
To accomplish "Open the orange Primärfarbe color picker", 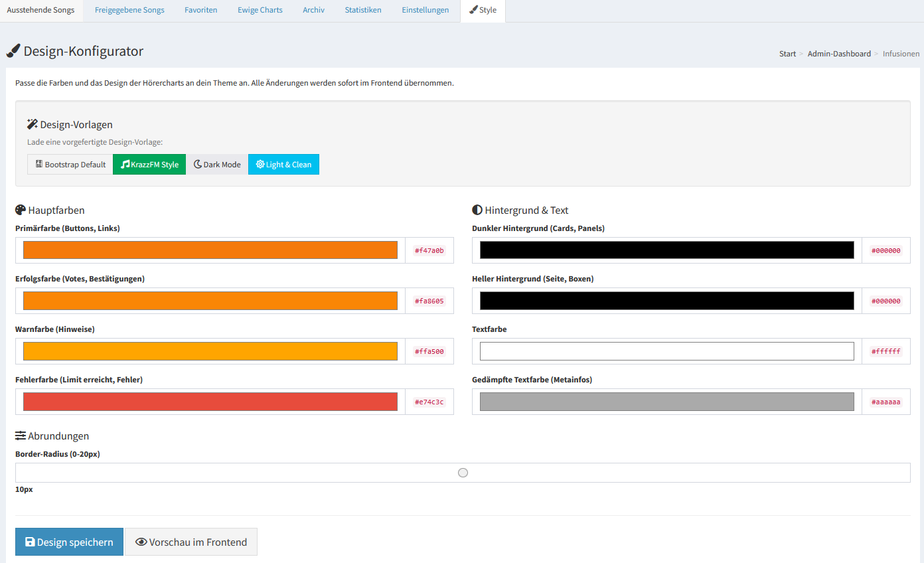I will pos(210,250).
